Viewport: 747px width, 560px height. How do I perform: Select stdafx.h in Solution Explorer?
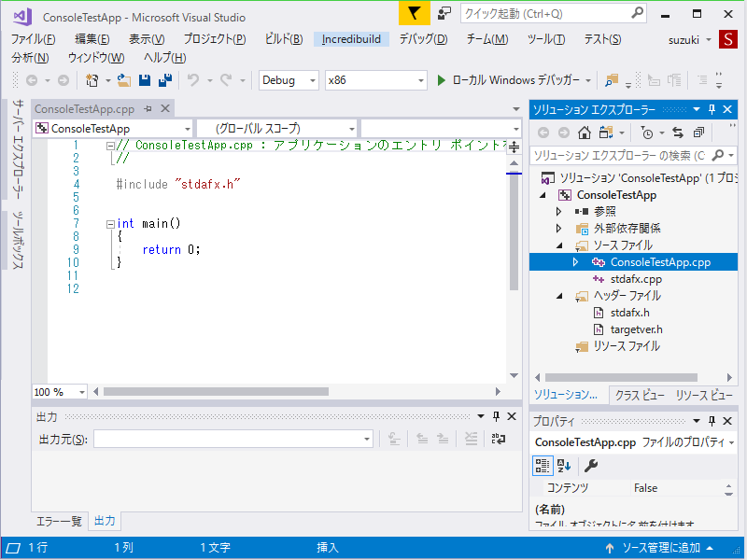pyautogui.click(x=629, y=313)
